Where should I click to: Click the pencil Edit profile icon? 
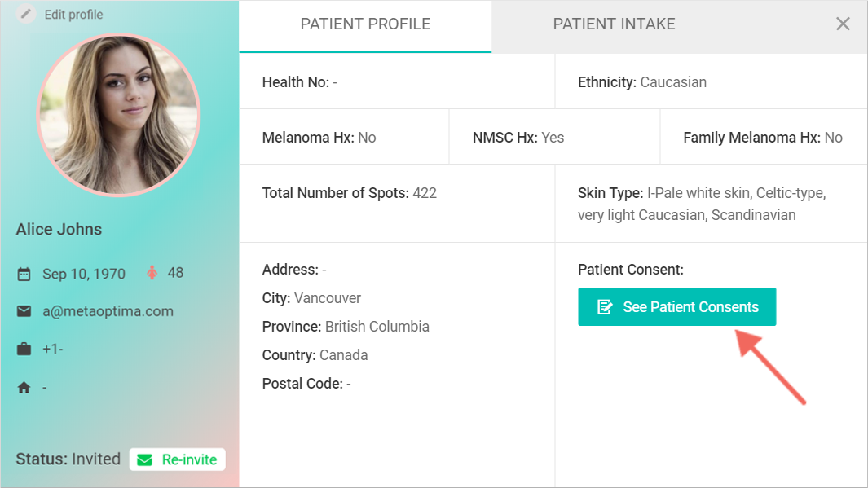[27, 14]
